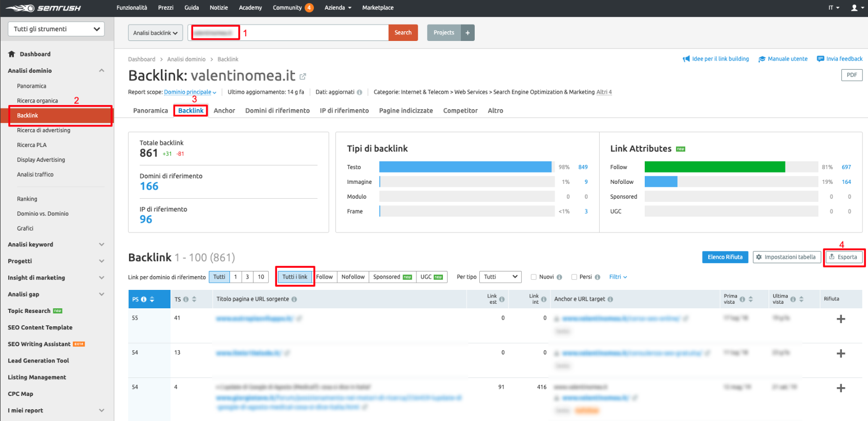Select 3 links per dominio di riferimento
The image size is (868, 421).
(247, 277)
